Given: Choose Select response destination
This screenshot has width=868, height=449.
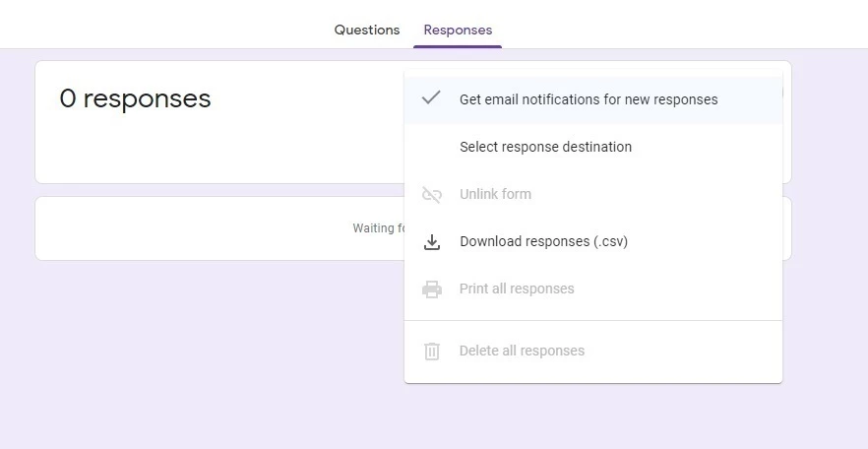Looking at the screenshot, I should coord(545,147).
